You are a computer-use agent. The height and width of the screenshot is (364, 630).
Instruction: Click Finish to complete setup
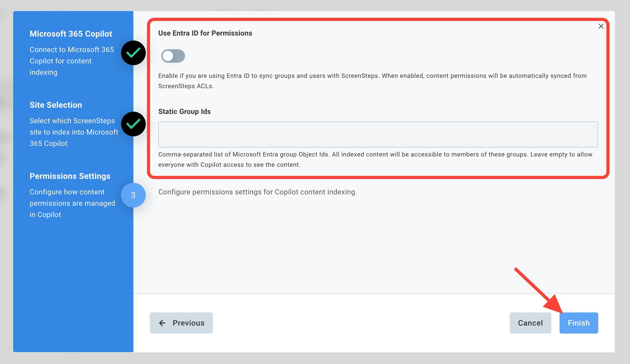[x=579, y=323]
